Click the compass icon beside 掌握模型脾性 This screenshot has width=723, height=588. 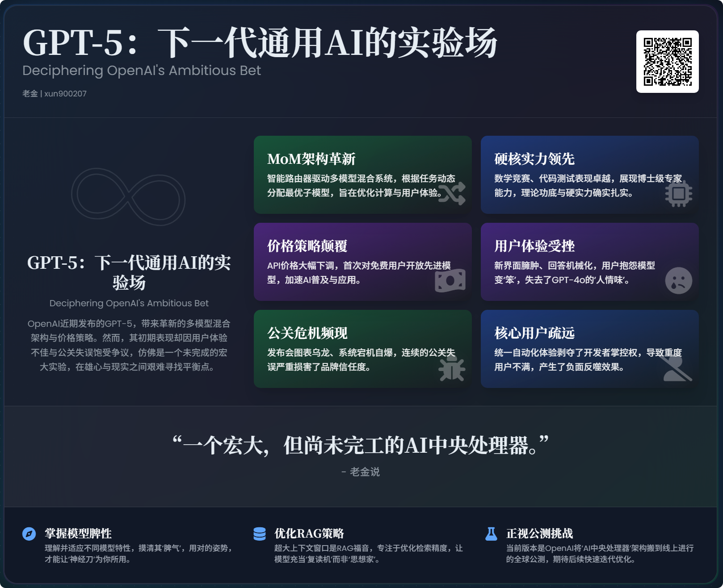pos(29,534)
